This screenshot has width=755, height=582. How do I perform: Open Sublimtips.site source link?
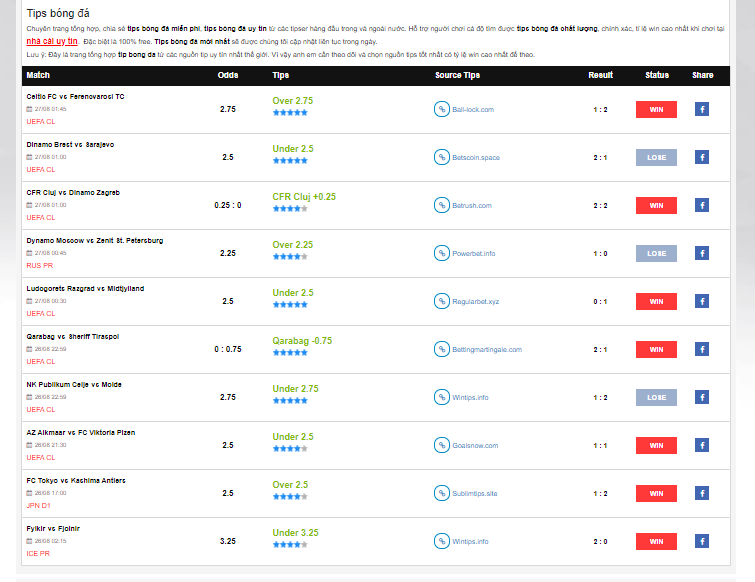coord(474,493)
